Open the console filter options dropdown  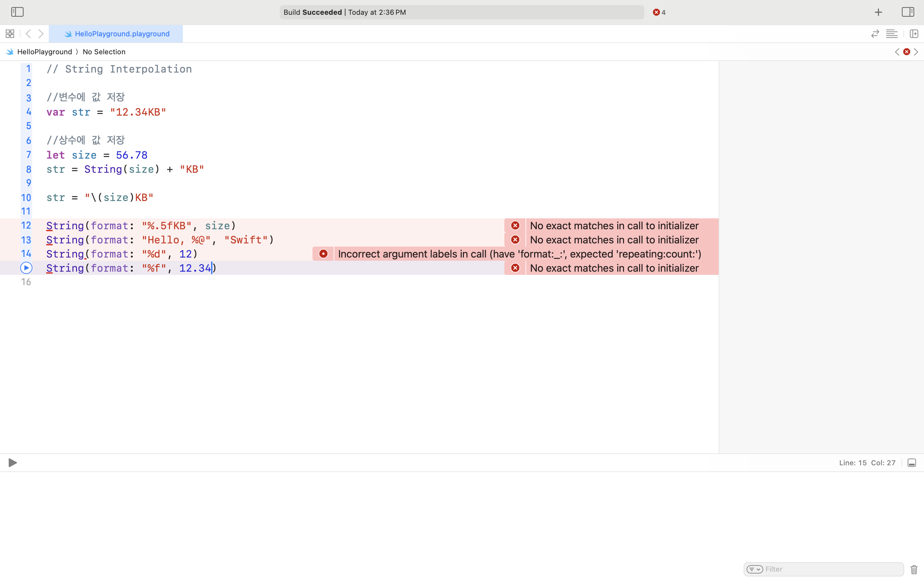click(755, 569)
